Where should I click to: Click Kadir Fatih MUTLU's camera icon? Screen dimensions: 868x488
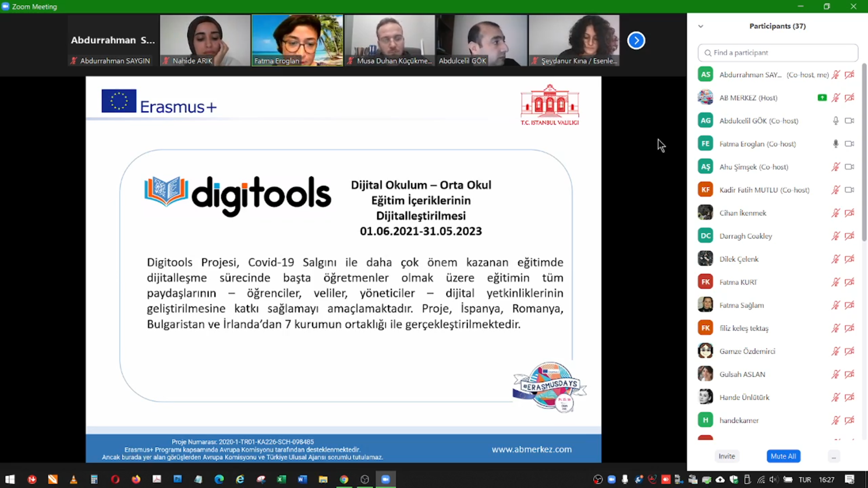[849, 190]
